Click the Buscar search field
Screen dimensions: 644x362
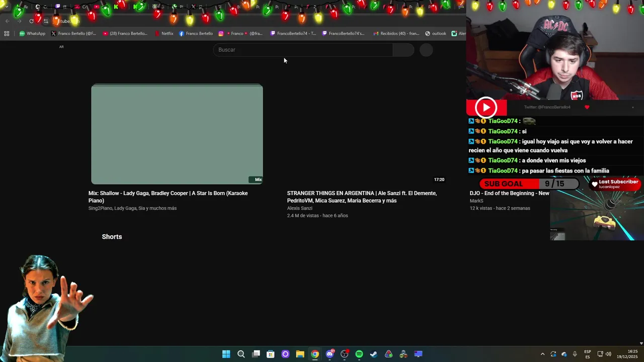coord(303,50)
